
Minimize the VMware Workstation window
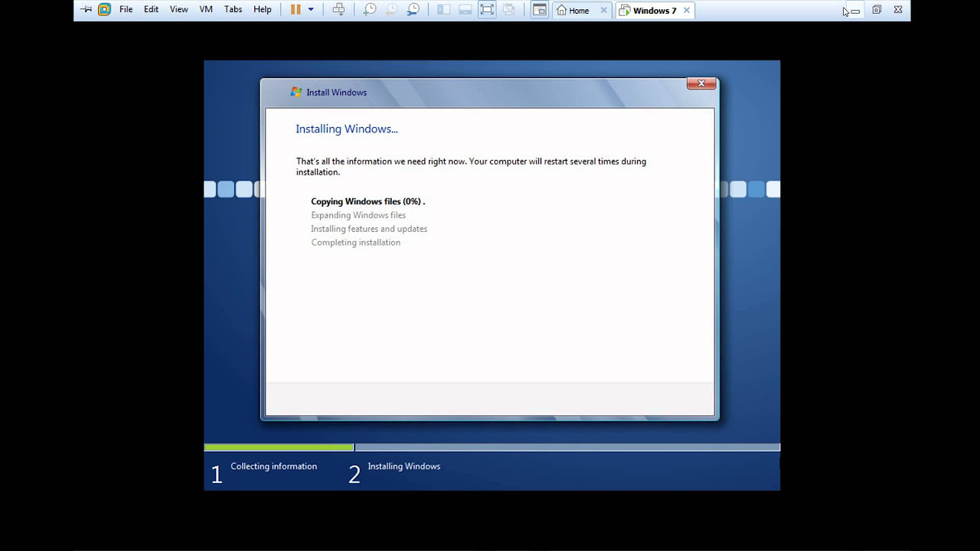855,11
